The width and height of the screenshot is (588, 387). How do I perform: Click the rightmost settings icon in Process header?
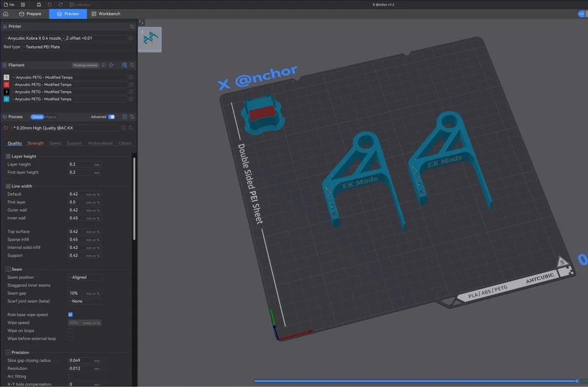(131, 117)
